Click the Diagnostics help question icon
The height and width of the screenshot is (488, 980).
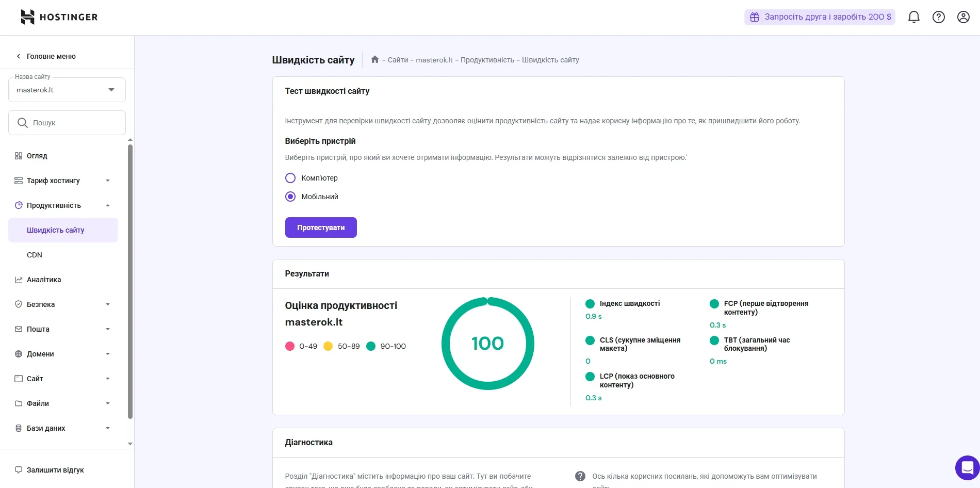[x=580, y=476]
